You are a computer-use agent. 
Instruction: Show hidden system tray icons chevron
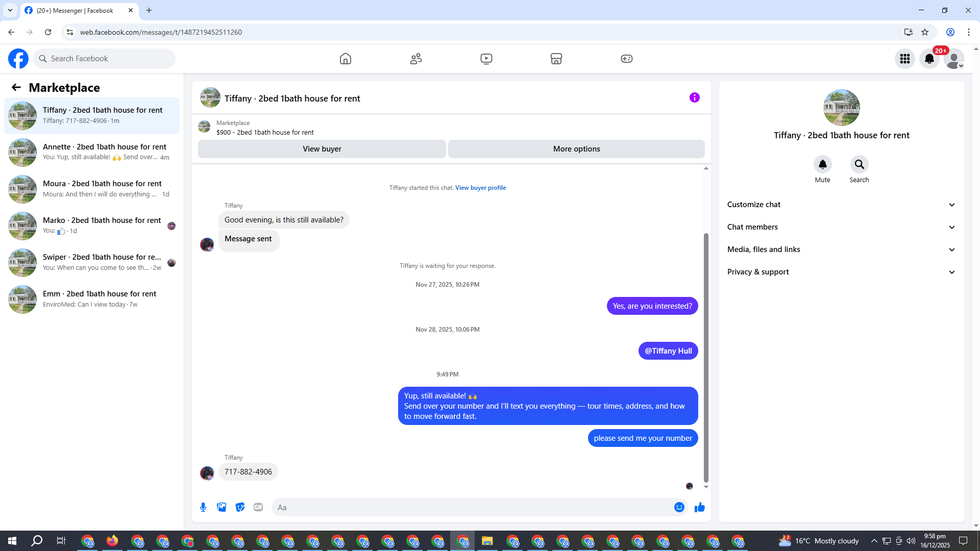pos(874,541)
